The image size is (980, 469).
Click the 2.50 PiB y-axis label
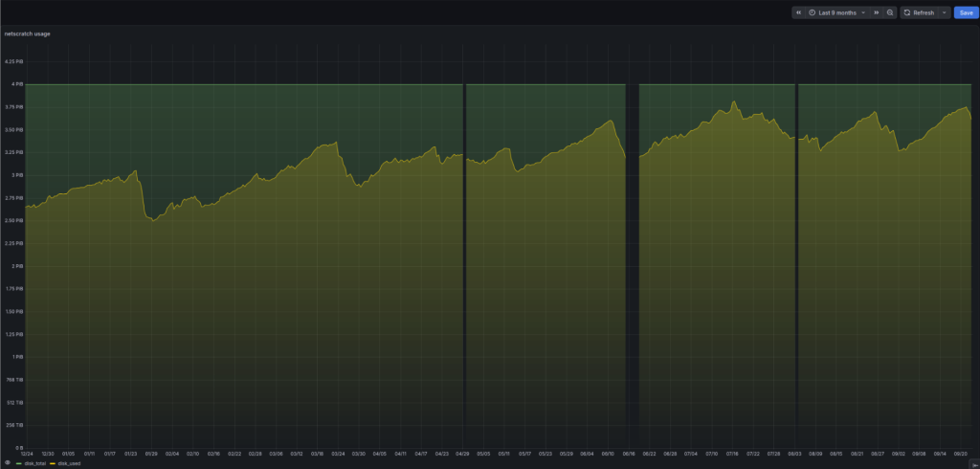14,221
